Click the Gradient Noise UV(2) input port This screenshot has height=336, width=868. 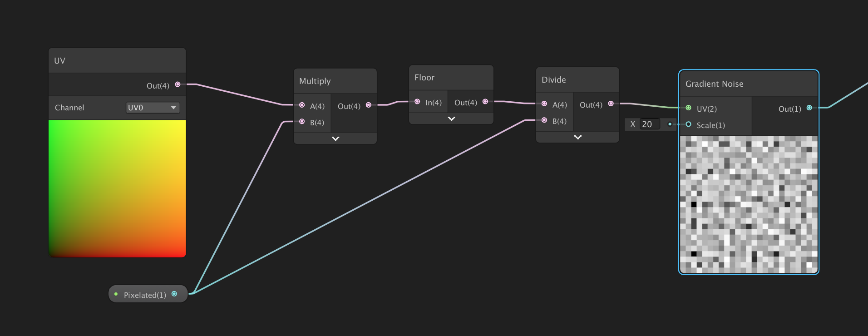tap(689, 108)
